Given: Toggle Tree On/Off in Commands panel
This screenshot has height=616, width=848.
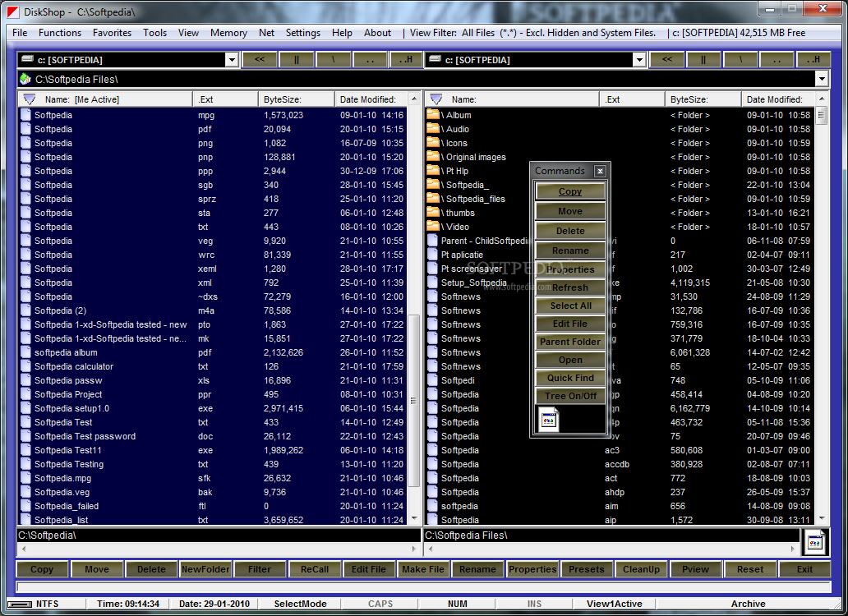Looking at the screenshot, I should [570, 396].
